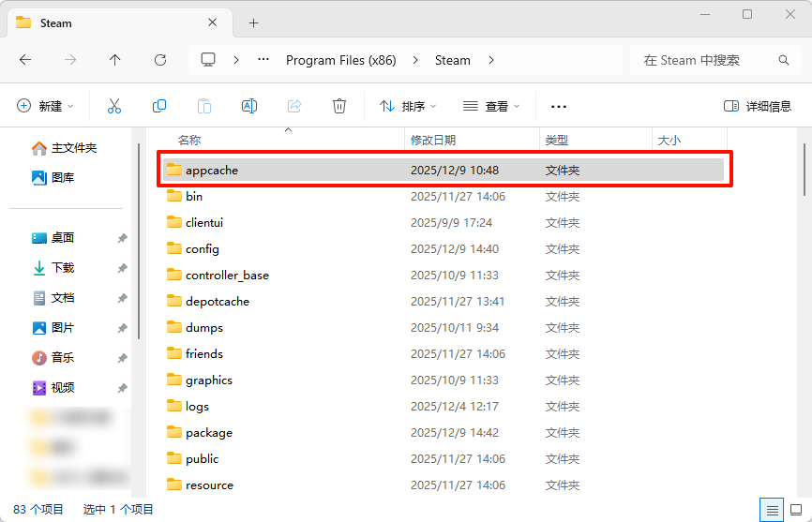
Task: Show hidden path segments with ellipsis
Action: tap(263, 60)
